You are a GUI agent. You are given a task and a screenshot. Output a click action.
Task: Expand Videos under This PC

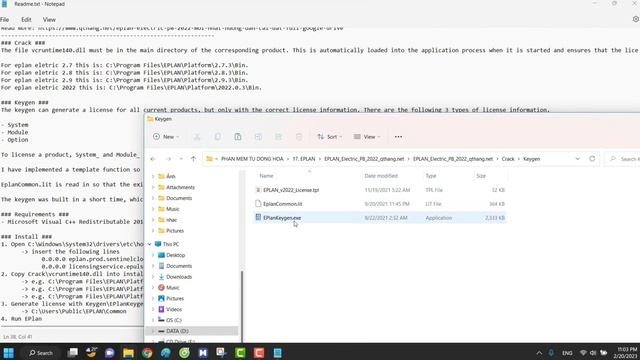[153, 309]
